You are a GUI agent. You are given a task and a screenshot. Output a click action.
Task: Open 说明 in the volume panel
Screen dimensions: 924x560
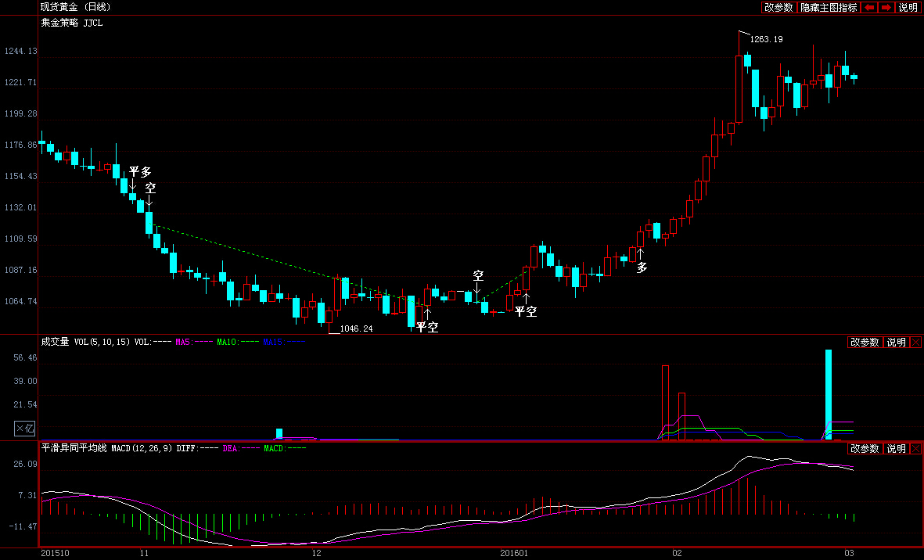point(896,342)
